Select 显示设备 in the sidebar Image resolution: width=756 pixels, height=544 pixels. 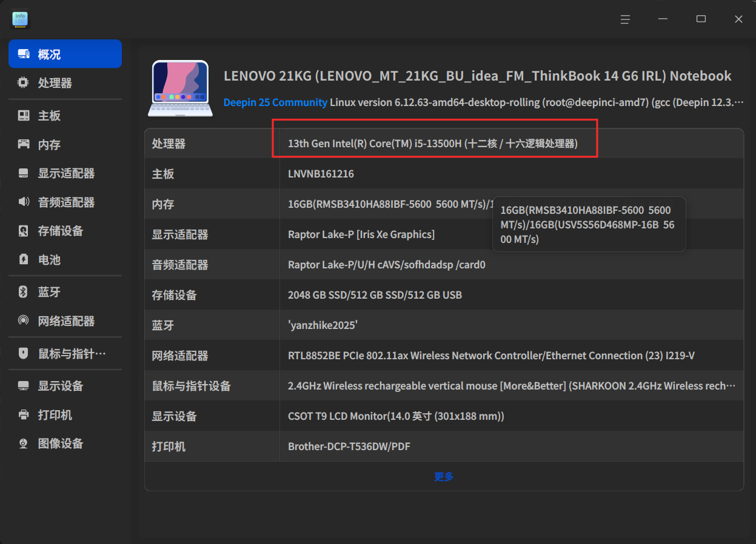click(x=65, y=386)
